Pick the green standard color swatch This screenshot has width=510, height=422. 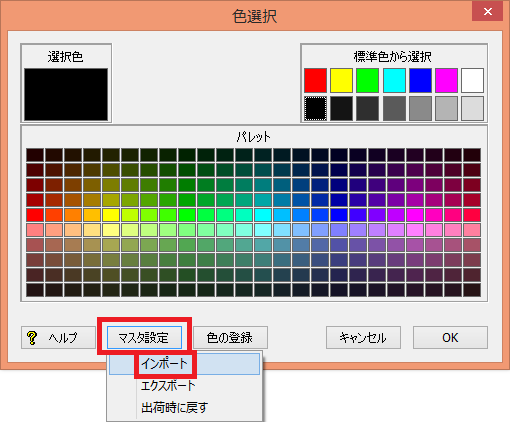(368, 80)
